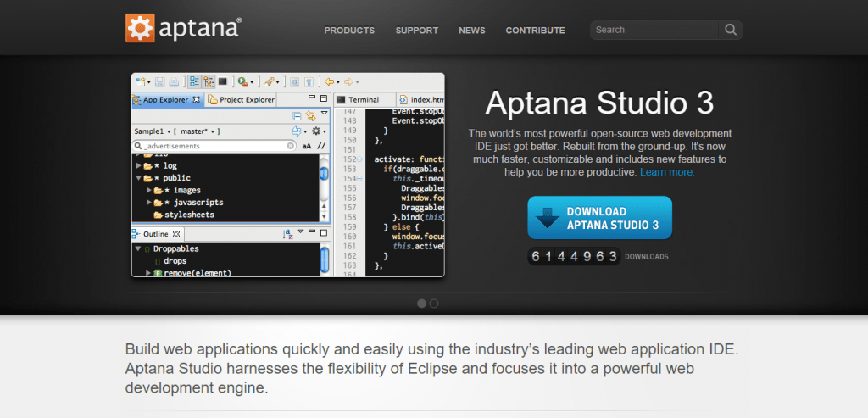Toggle the Project hierarchy toolbar icon

coord(209,82)
